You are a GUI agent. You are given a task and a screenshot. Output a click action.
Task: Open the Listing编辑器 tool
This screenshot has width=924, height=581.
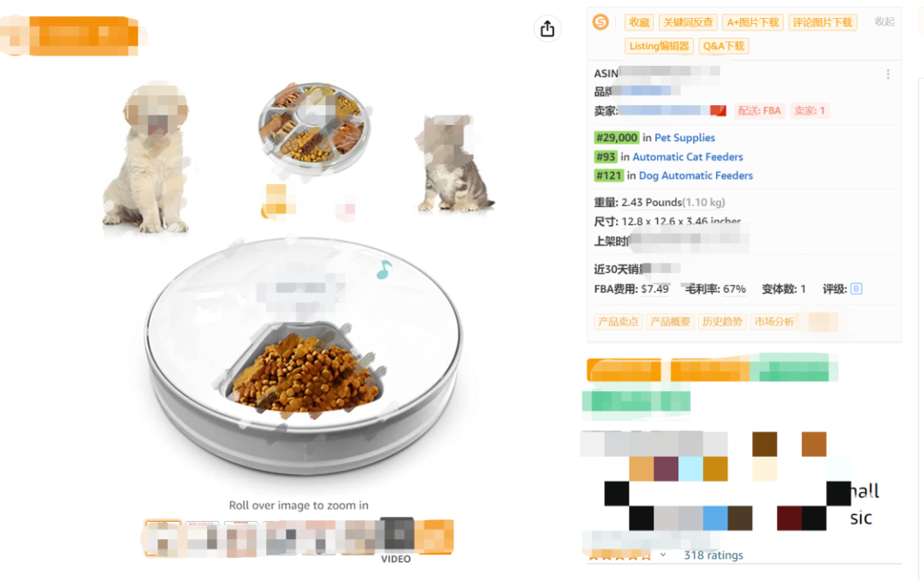point(659,46)
